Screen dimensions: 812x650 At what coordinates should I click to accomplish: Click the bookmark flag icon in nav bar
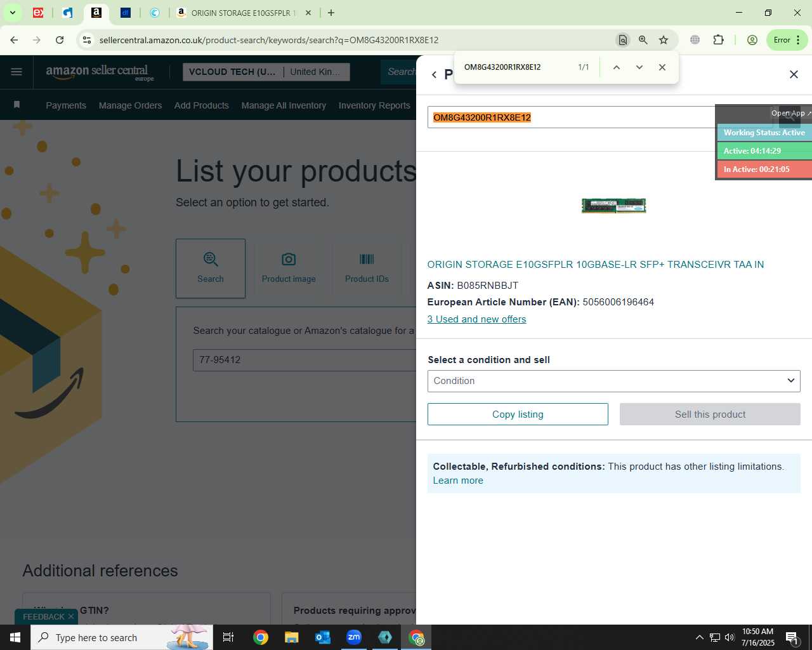coord(16,105)
